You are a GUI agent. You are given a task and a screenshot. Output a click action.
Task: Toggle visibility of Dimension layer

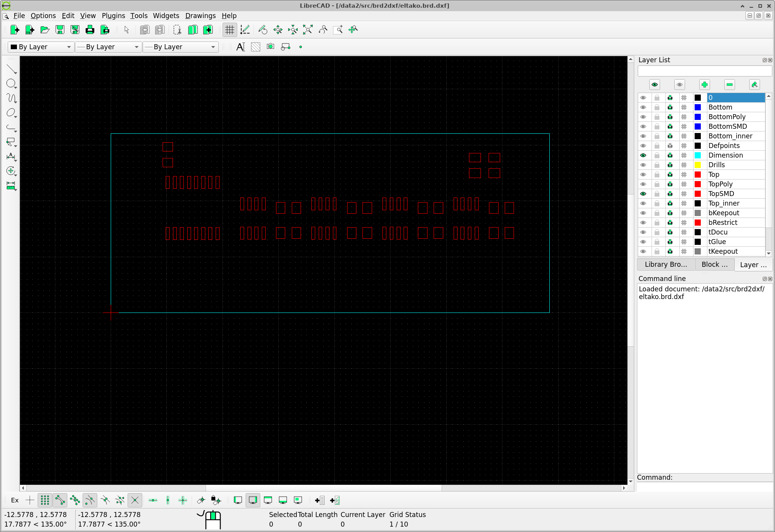tap(643, 155)
